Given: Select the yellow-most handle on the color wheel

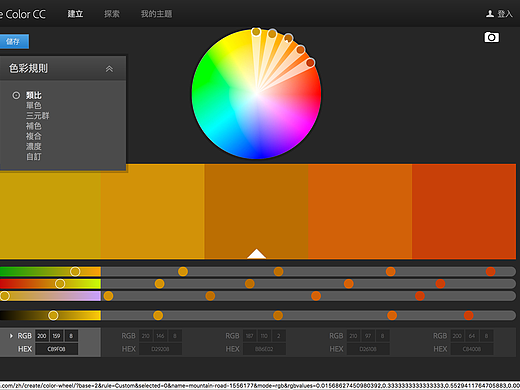Looking at the screenshot, I should [256, 32].
